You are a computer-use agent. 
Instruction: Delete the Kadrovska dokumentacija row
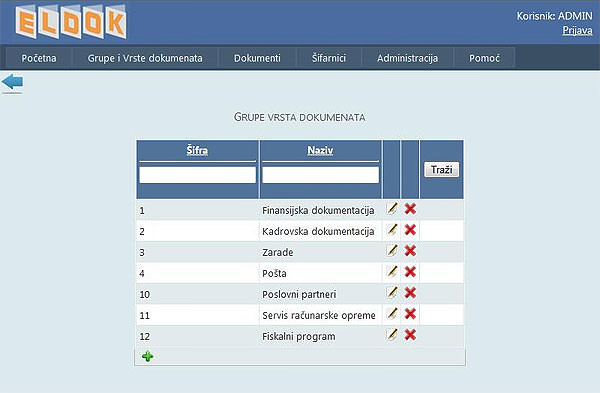410,230
